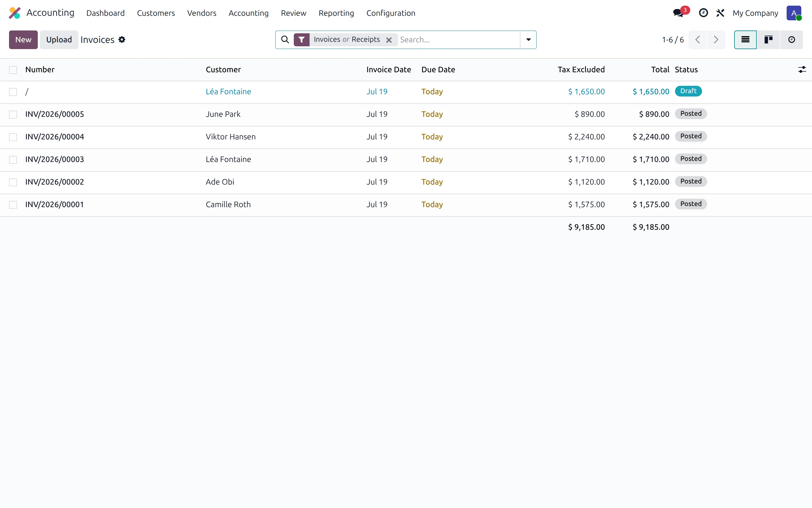The image size is (812, 508).
Task: Switch to kanban view
Action: (x=768, y=40)
